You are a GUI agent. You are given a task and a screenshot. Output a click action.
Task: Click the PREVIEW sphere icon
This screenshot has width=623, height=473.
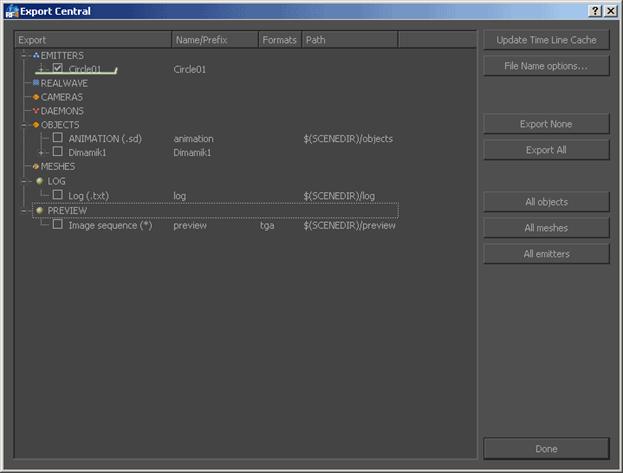(39, 211)
